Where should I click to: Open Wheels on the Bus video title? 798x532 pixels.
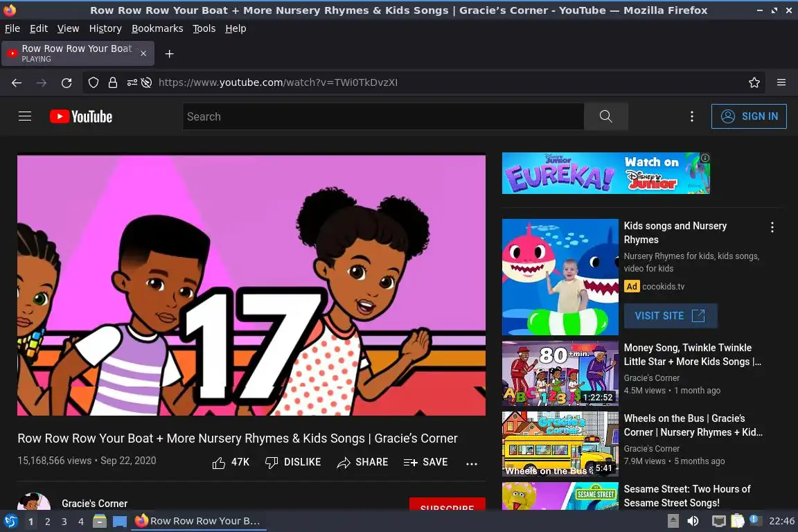693,425
